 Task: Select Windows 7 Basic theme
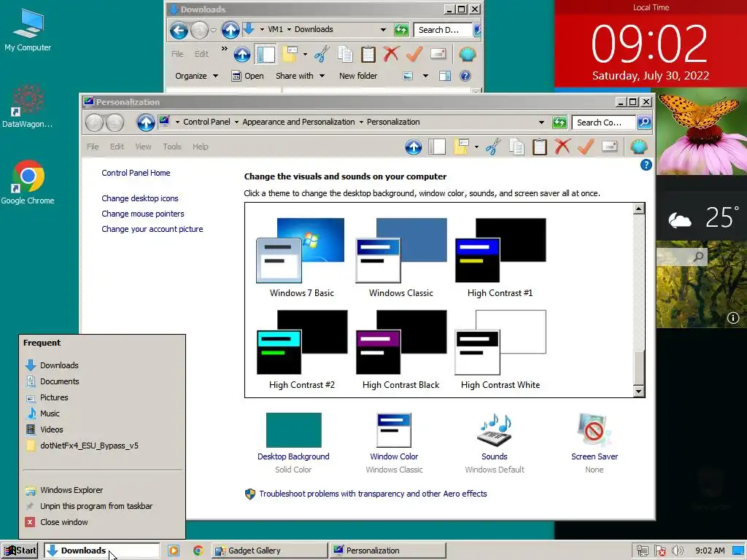point(301,257)
